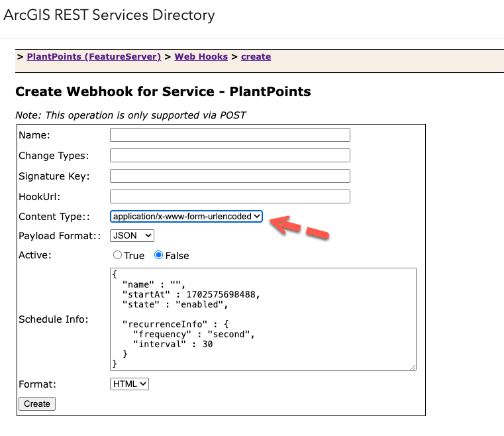
Task: Click the HookUrl text field
Action: [229, 197]
